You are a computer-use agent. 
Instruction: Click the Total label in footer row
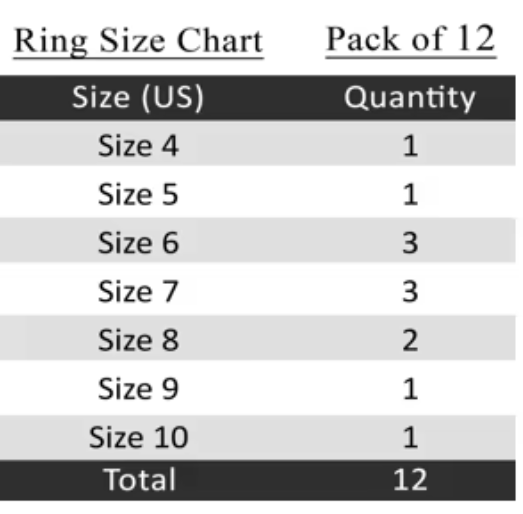pyautogui.click(x=139, y=479)
